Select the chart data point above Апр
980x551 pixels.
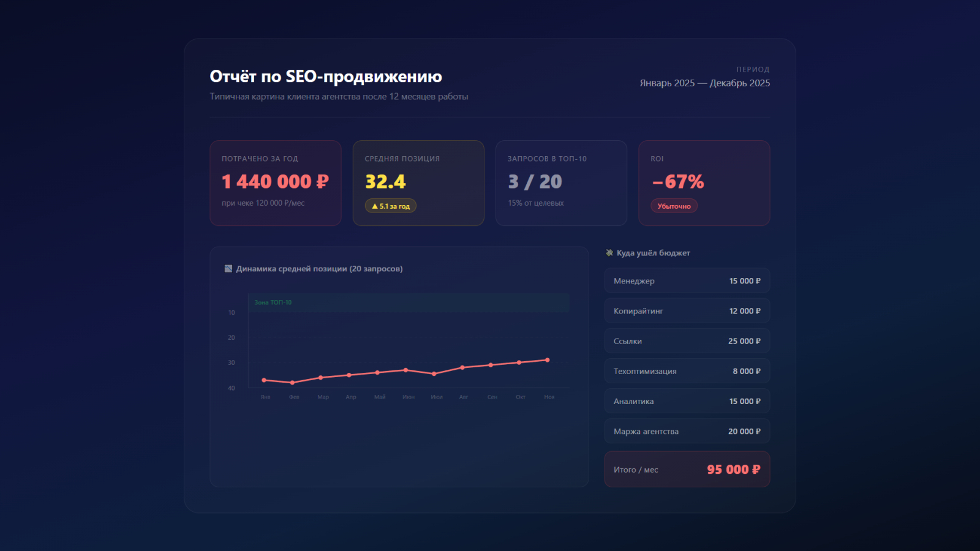pyautogui.click(x=349, y=375)
